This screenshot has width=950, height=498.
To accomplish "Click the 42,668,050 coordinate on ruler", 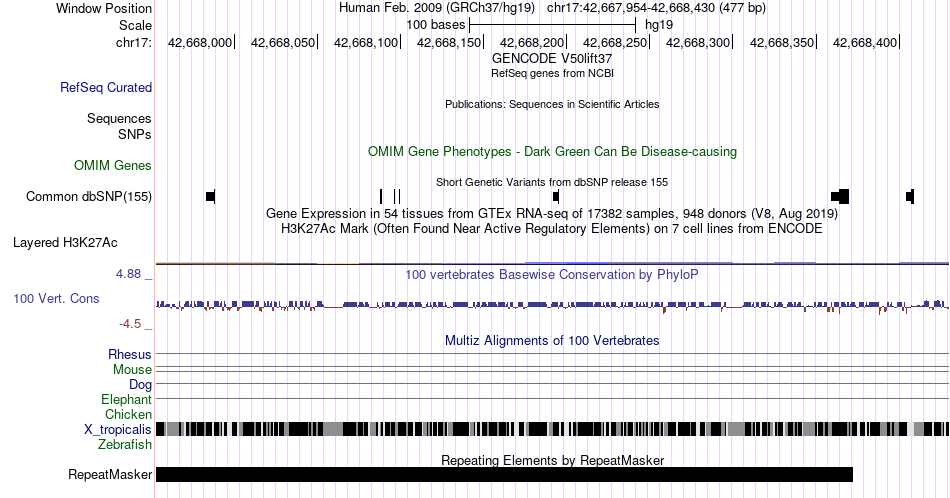I will tap(283, 42).
